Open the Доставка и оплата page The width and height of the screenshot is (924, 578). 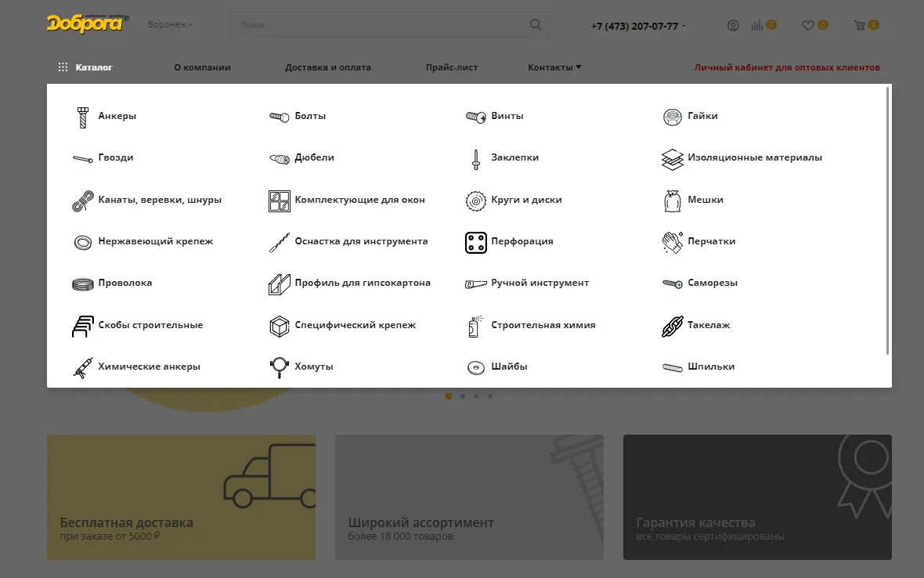pyautogui.click(x=328, y=67)
